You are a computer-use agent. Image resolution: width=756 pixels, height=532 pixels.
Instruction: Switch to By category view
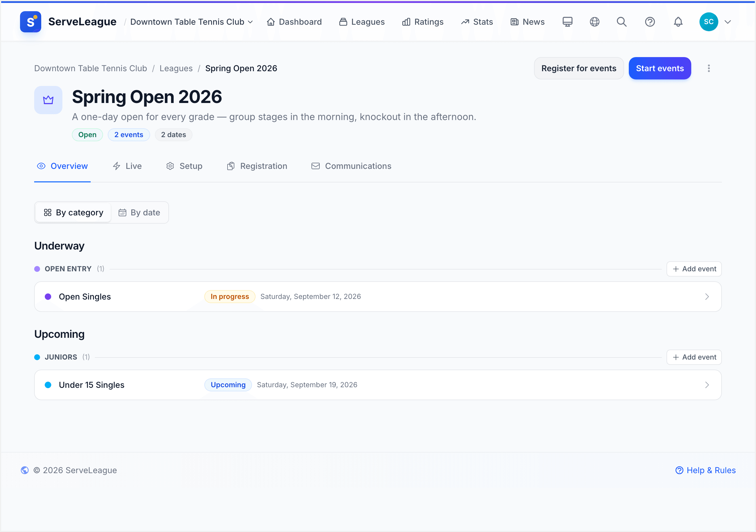click(x=73, y=212)
